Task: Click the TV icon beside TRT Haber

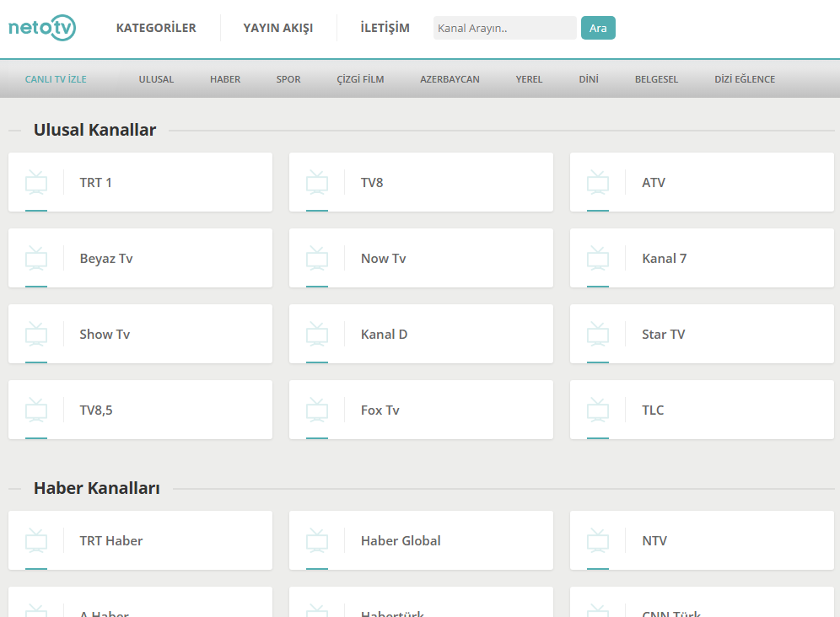Action: pos(36,540)
